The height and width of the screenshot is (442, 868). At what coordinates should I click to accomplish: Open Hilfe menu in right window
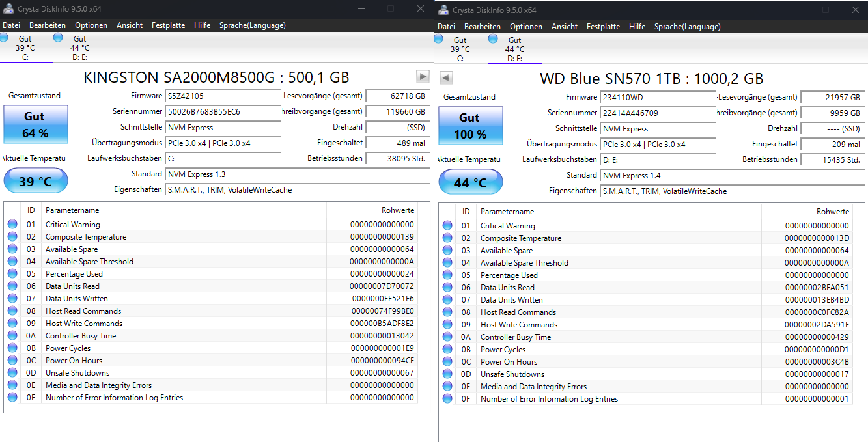[637, 27]
